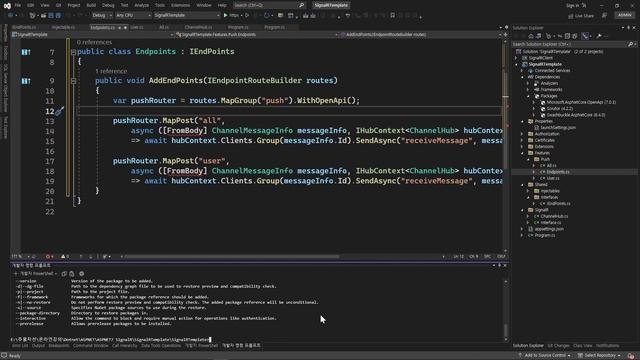Click the title bar Search box
Image resolution: width=640 pixels, height=360 pixels.
point(269,5)
